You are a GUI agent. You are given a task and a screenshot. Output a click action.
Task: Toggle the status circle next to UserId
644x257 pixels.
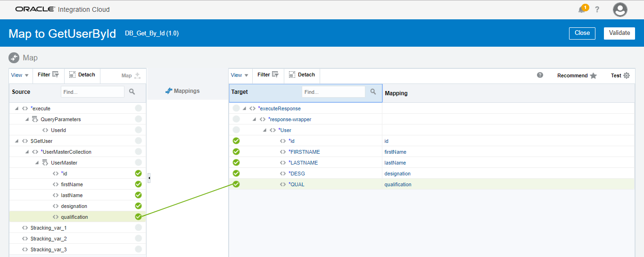[x=138, y=130]
